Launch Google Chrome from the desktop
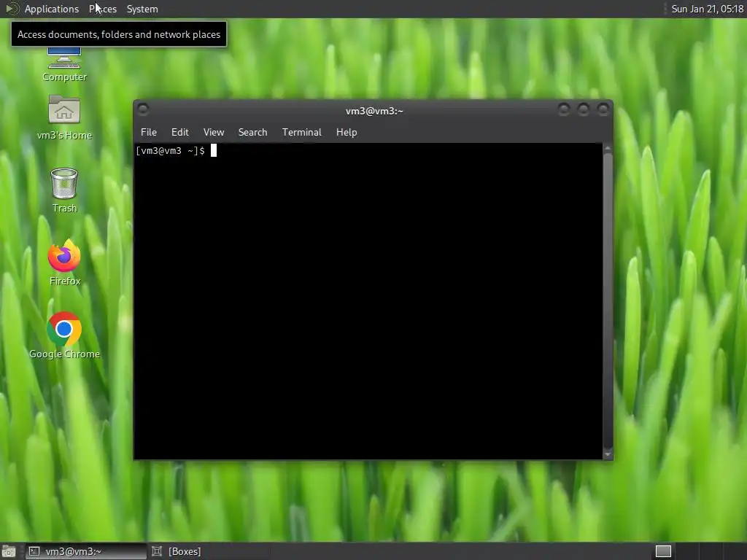 tap(64, 335)
